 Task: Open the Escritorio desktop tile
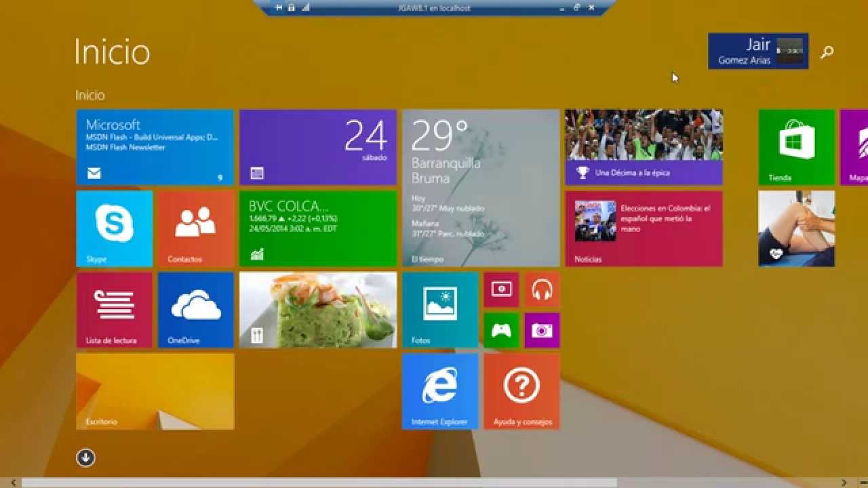pyautogui.click(x=155, y=391)
